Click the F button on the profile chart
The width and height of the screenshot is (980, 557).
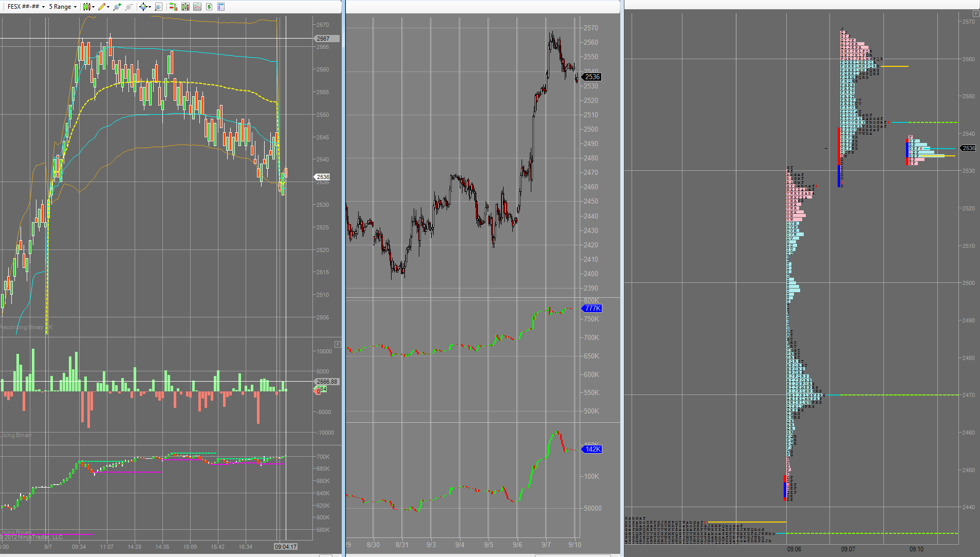[976, 13]
